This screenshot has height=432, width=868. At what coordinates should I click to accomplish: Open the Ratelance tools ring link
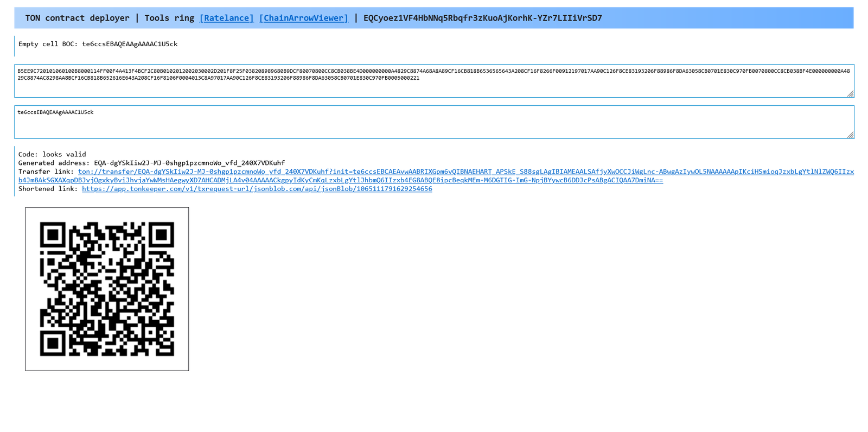pyautogui.click(x=226, y=18)
